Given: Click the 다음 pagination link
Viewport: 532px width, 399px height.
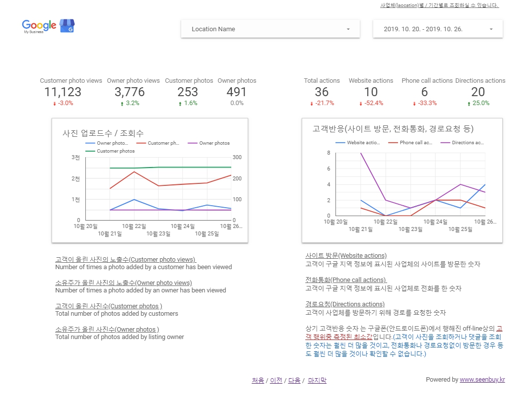Looking at the screenshot, I should (x=294, y=380).
